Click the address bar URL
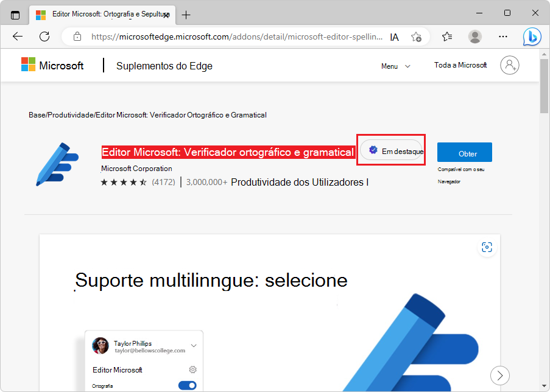This screenshot has height=392, width=550. coord(237,37)
